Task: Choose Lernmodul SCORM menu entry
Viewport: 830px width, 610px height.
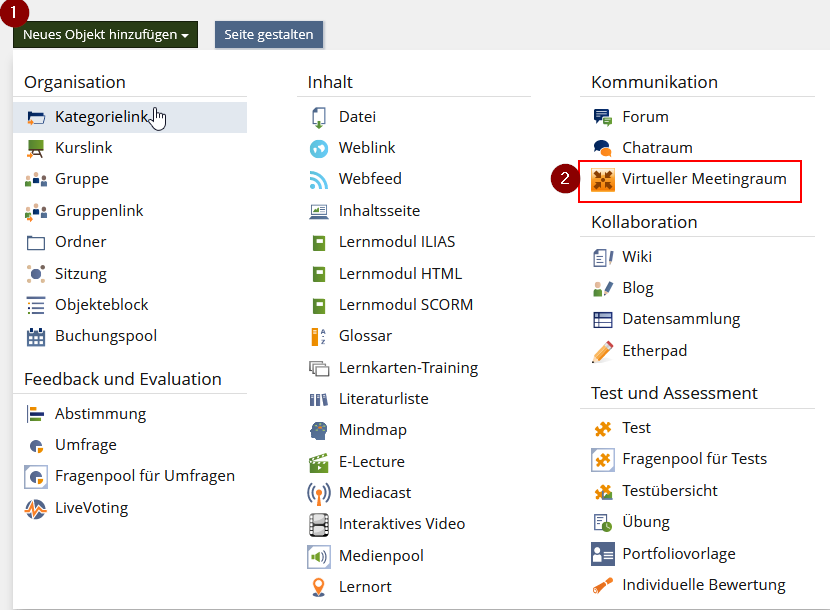Action: tap(405, 305)
